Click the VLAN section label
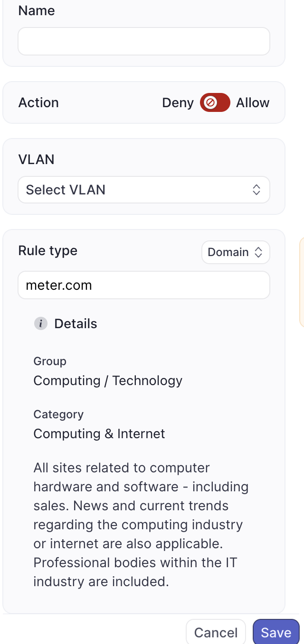 [37, 159]
